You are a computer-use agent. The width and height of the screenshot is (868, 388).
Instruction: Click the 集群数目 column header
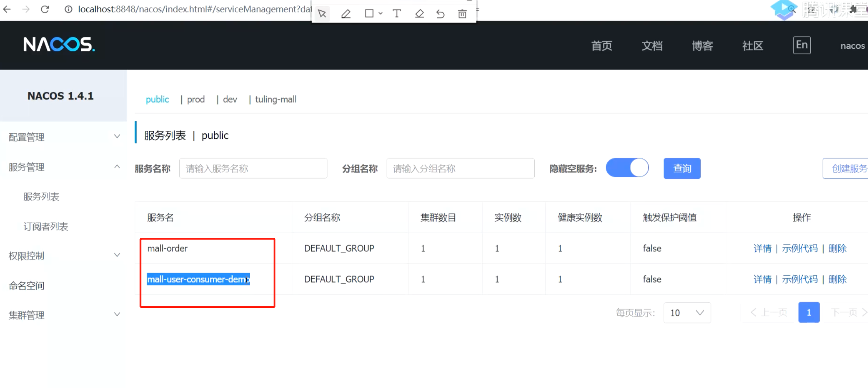tap(438, 217)
